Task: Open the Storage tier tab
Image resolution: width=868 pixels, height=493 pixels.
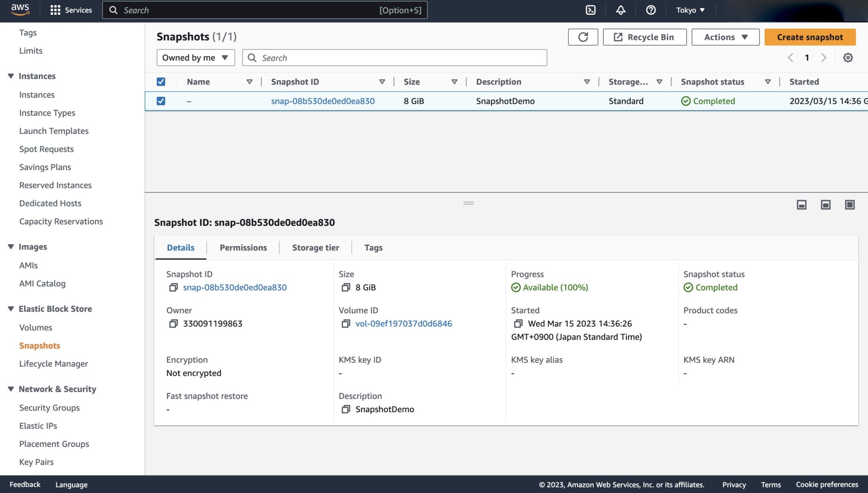Action: (315, 248)
